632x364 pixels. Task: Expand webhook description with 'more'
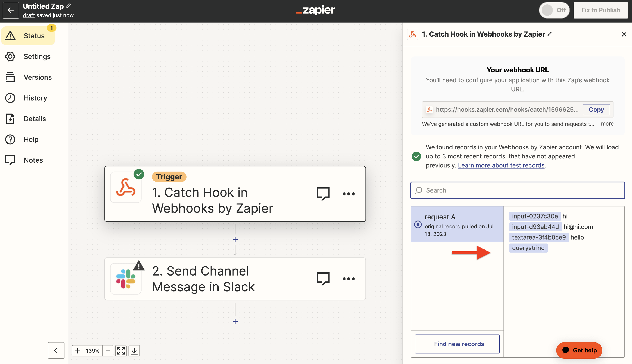(607, 124)
